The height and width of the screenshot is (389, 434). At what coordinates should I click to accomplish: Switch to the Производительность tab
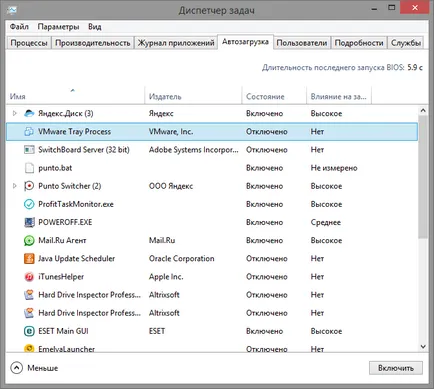click(x=93, y=43)
